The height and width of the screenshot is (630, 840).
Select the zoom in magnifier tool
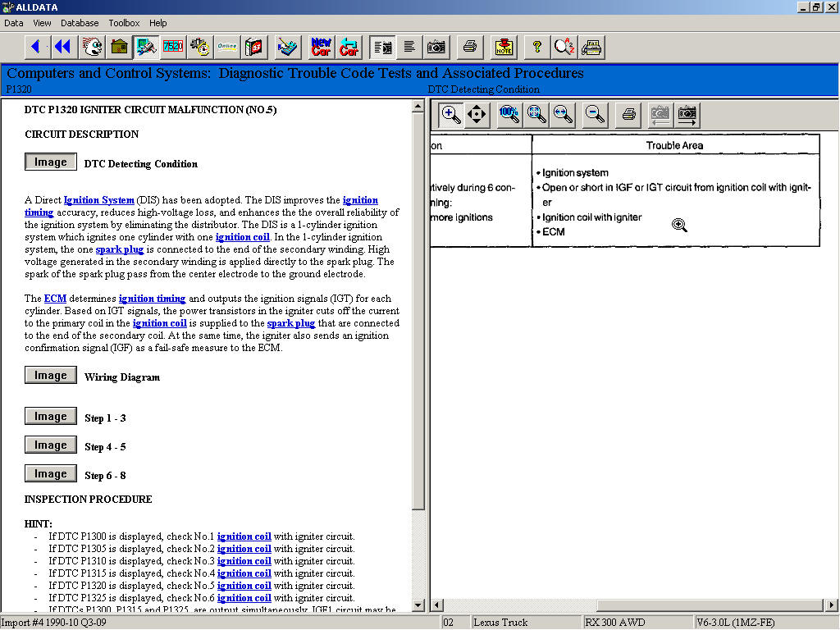450,115
